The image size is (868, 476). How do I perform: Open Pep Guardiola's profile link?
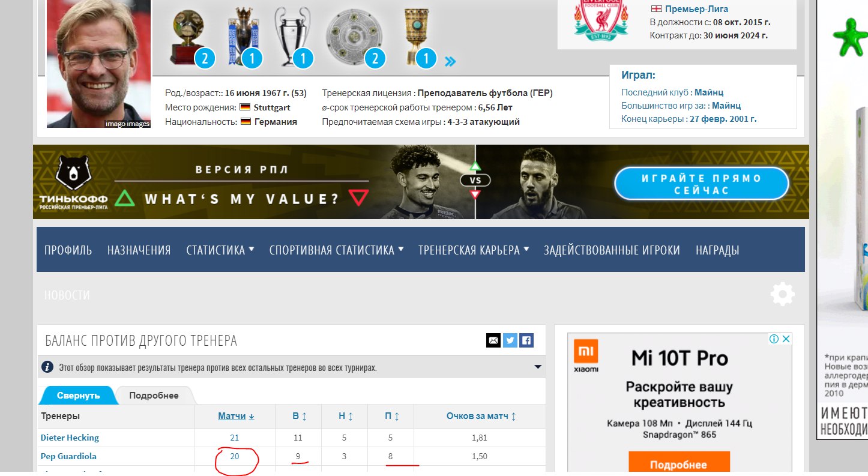coord(68,456)
